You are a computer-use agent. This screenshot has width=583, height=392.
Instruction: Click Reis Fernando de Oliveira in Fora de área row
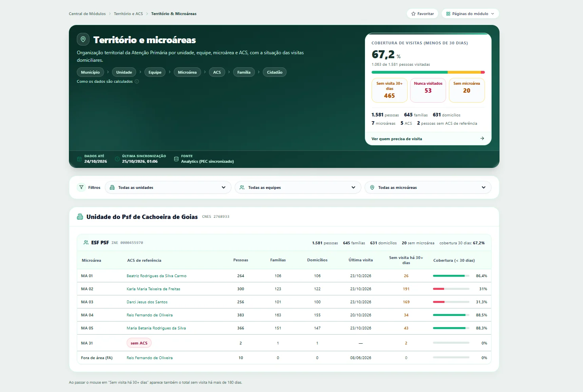[x=150, y=358]
